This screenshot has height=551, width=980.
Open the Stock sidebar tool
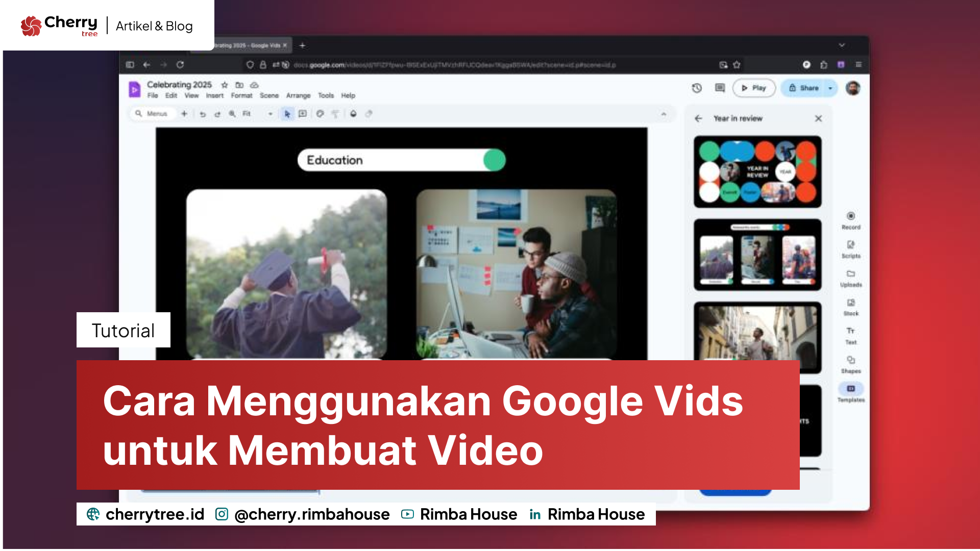[x=851, y=307]
